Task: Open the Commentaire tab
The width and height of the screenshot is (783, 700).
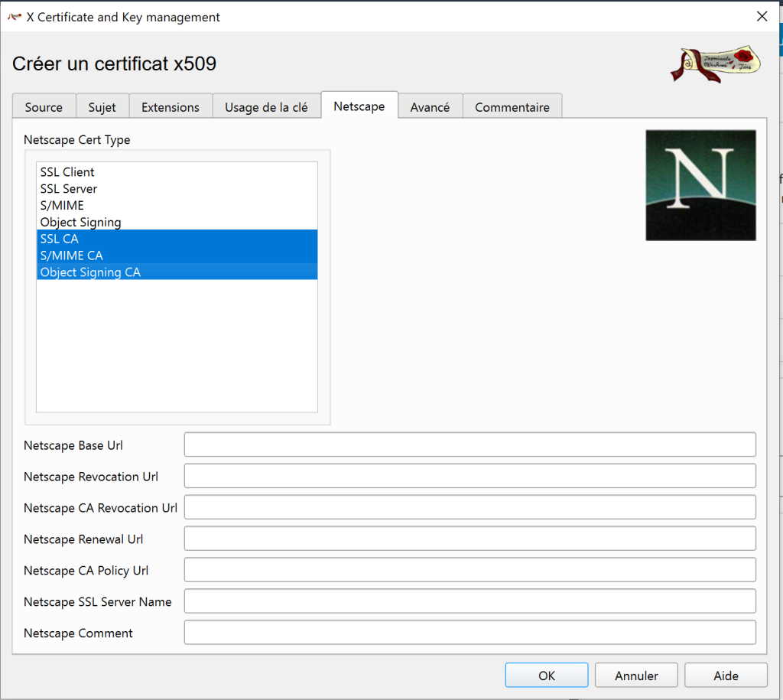Action: tap(512, 107)
